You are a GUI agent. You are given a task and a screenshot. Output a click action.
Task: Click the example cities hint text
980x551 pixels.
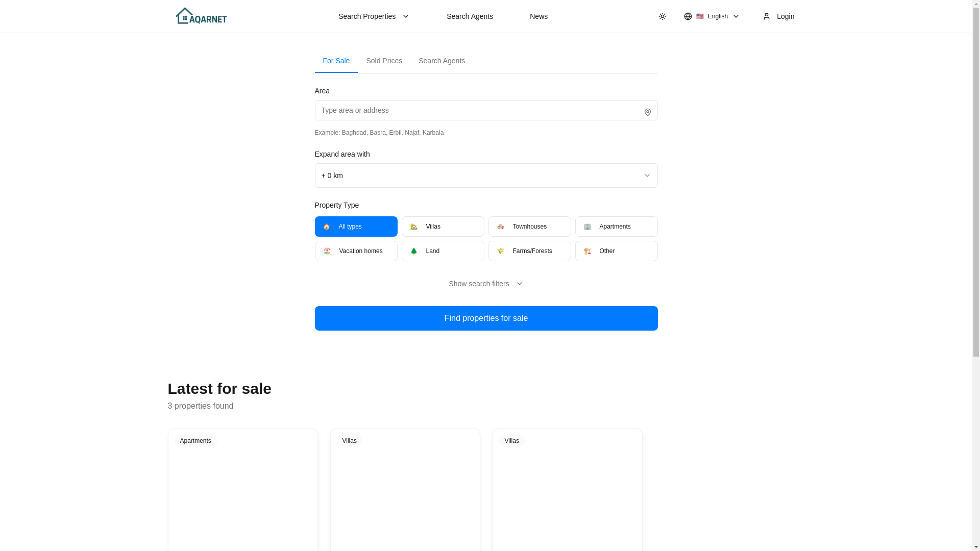(x=379, y=133)
